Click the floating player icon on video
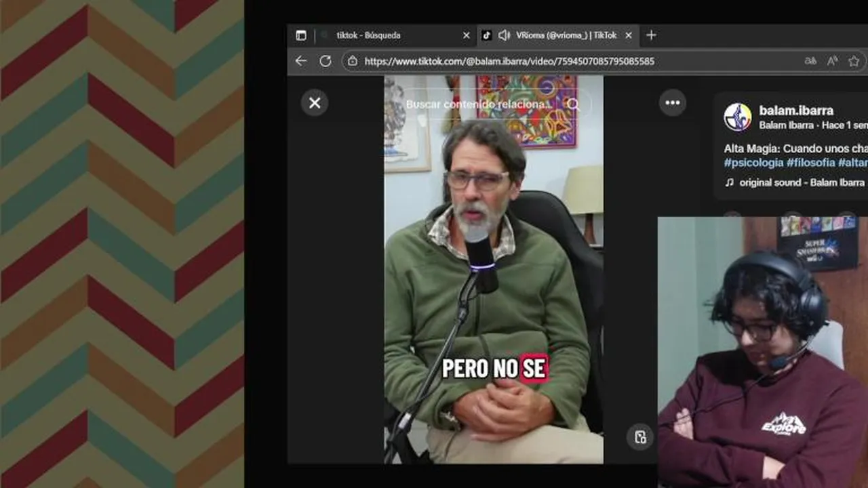868x488 pixels. point(640,437)
